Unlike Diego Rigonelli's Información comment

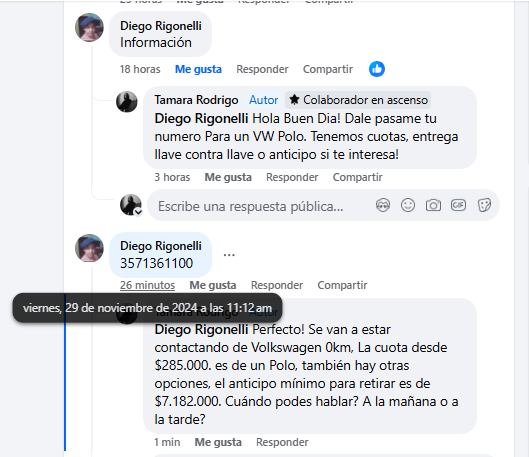point(198,69)
